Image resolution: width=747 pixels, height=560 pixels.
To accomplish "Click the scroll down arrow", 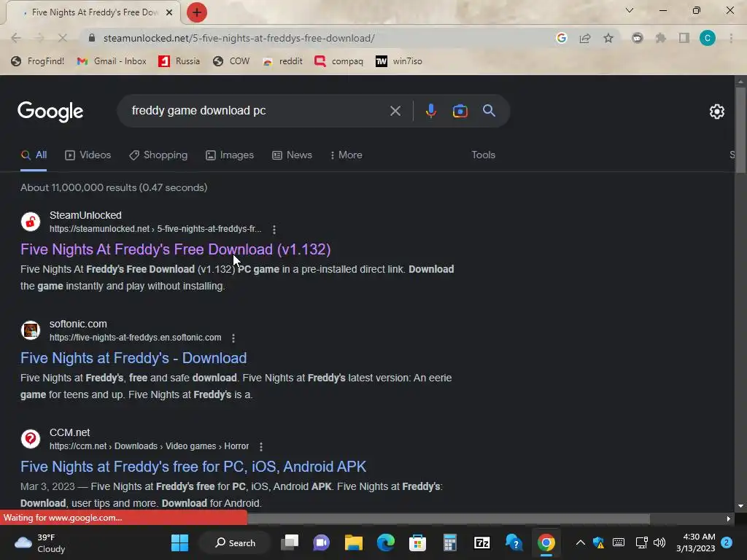I will tap(740, 506).
